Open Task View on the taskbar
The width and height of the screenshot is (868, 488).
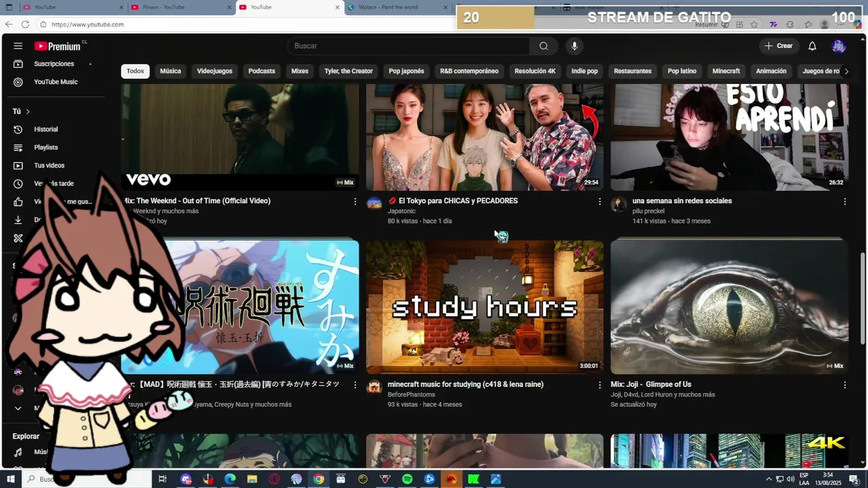[x=162, y=479]
